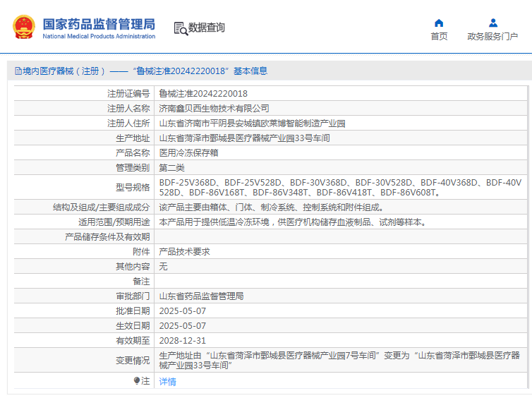Click the 产品名称 label
The width and height of the screenshot is (532, 398).
tap(133, 153)
